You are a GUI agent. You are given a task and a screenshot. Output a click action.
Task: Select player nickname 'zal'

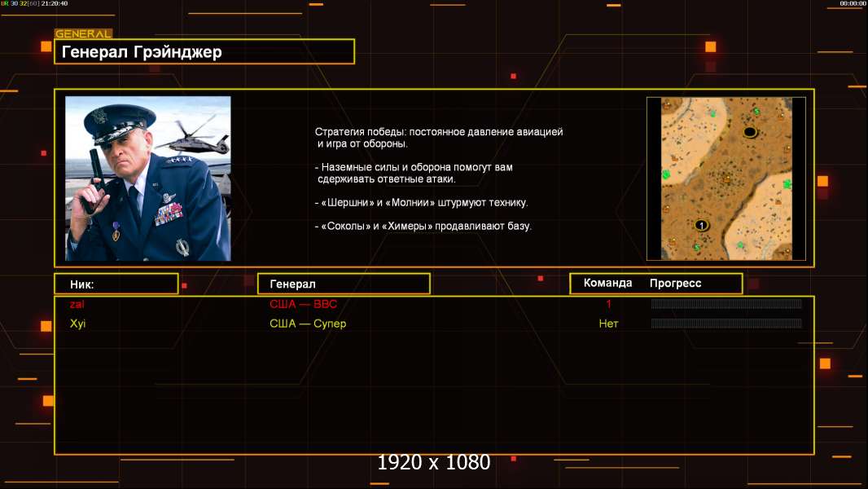[77, 304]
